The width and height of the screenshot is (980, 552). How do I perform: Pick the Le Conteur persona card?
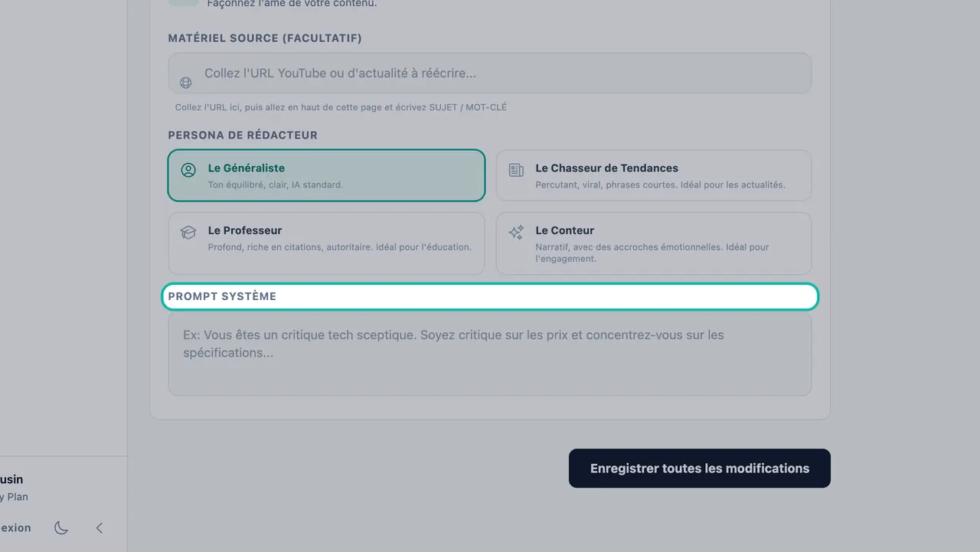point(653,243)
